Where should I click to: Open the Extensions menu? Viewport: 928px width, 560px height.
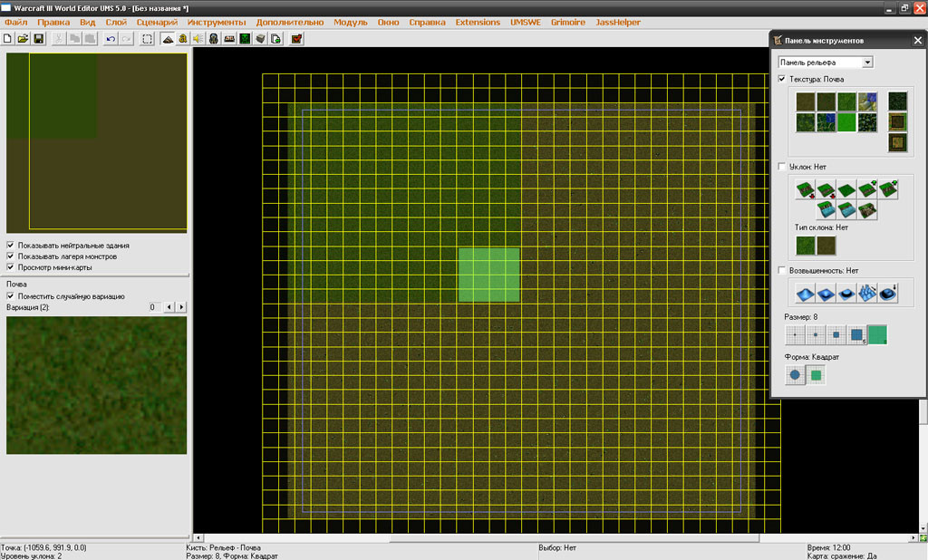pyautogui.click(x=478, y=23)
